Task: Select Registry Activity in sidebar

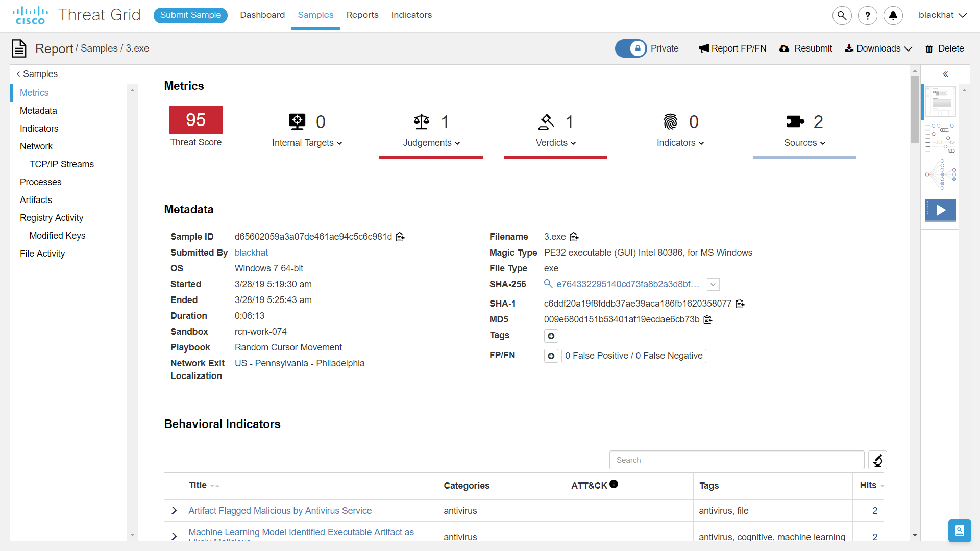Action: click(52, 218)
